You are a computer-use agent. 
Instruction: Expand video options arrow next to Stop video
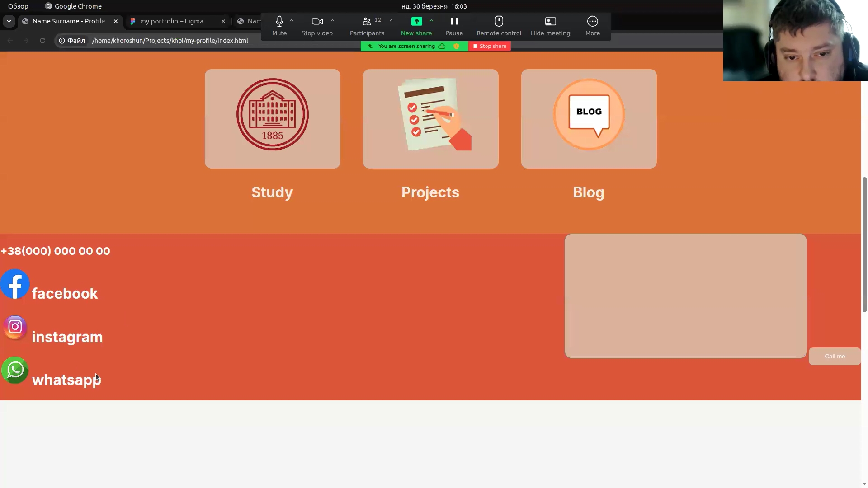pos(332,21)
